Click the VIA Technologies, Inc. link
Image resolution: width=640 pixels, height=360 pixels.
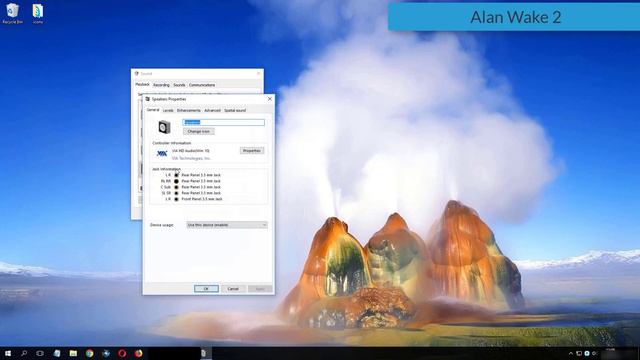[x=191, y=158]
